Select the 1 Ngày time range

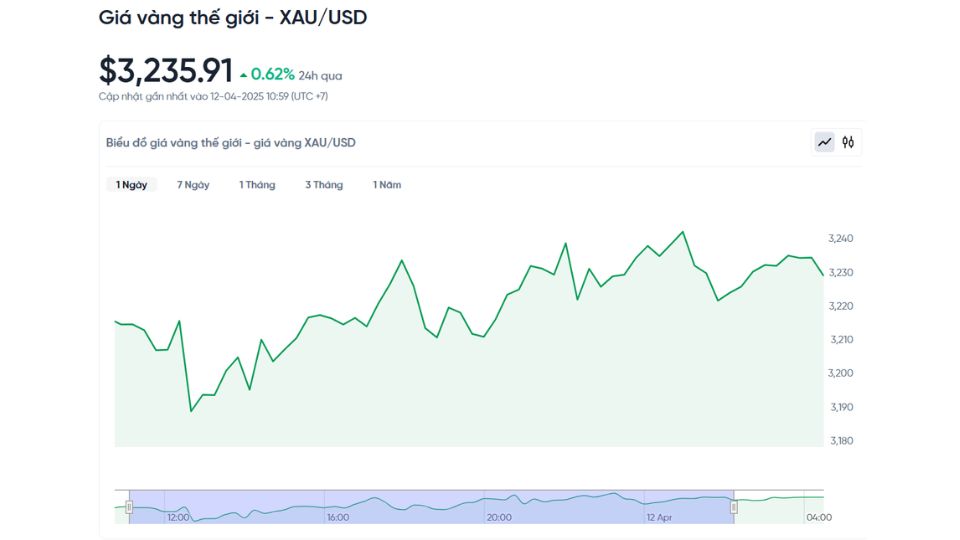tap(132, 185)
